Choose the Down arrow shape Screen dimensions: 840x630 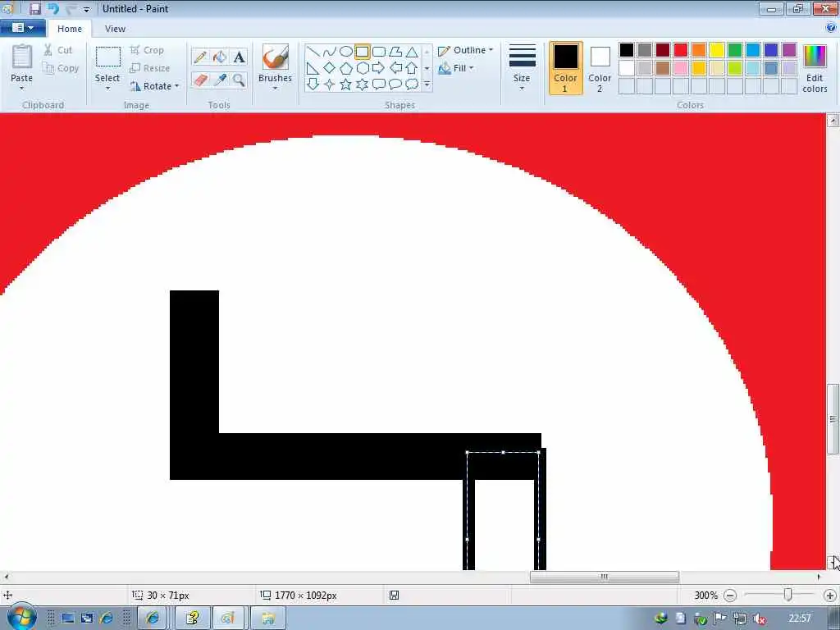point(313,84)
